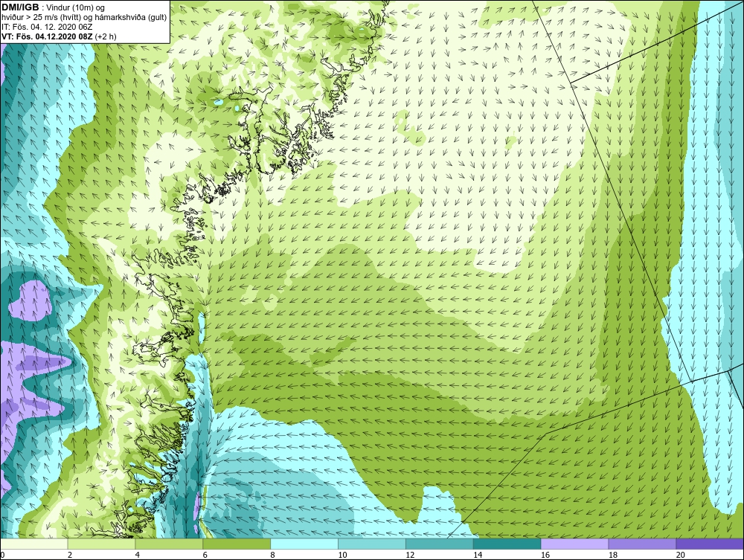Click the palest 0–2 m/s legend swatch
744x560 pixels.
coord(34,544)
